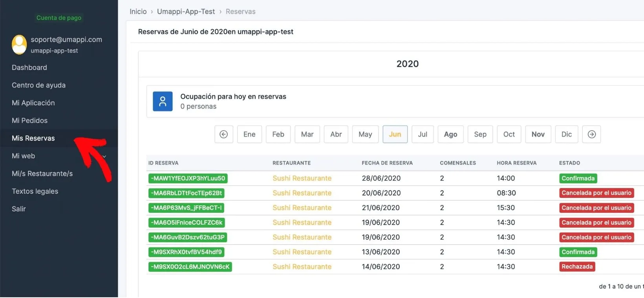644x298 pixels.
Task: Switch to Mar month
Action: 307,134
